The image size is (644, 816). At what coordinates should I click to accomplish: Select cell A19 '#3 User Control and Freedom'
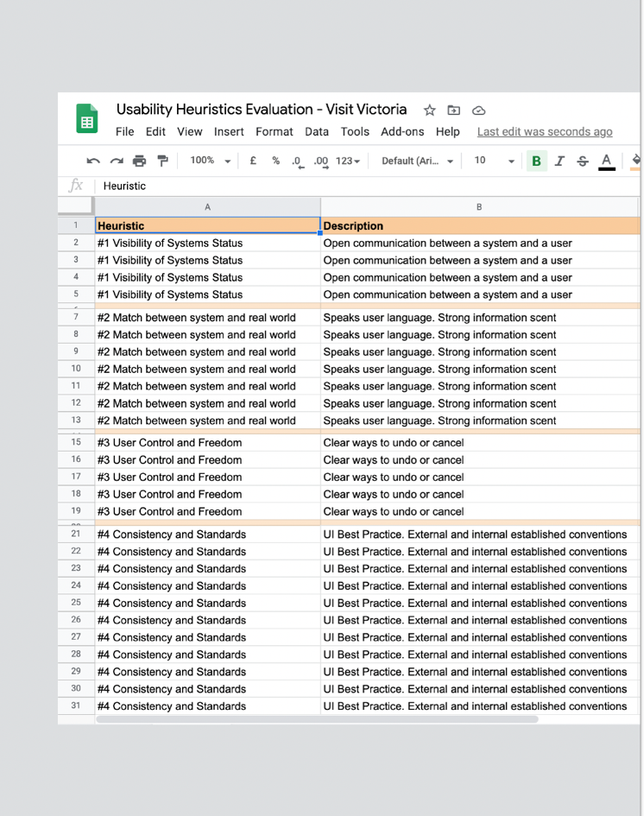207,511
